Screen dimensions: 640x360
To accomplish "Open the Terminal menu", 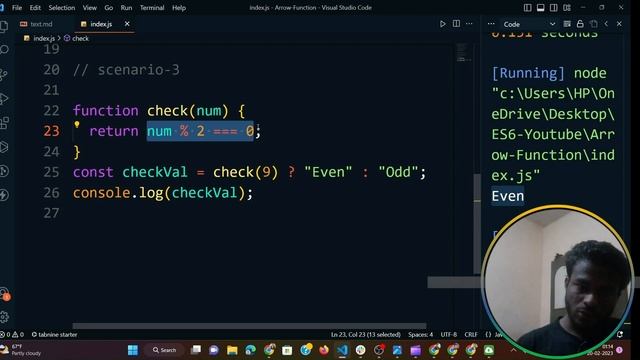I will [x=152, y=8].
